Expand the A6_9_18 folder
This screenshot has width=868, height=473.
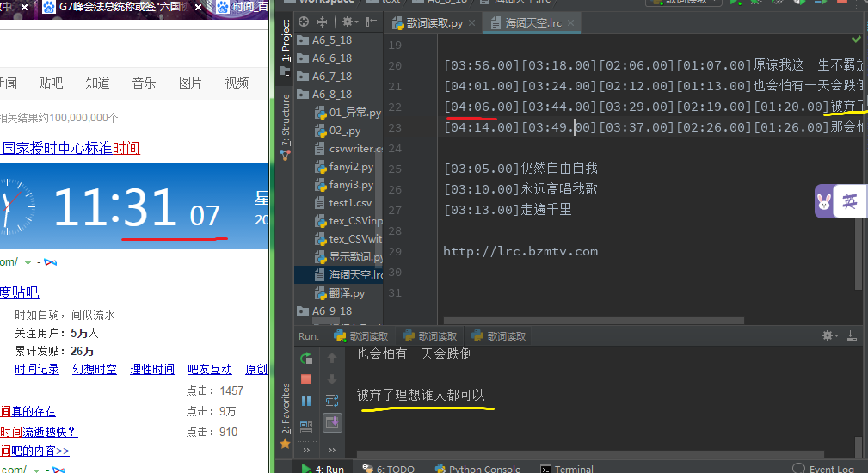324,311
